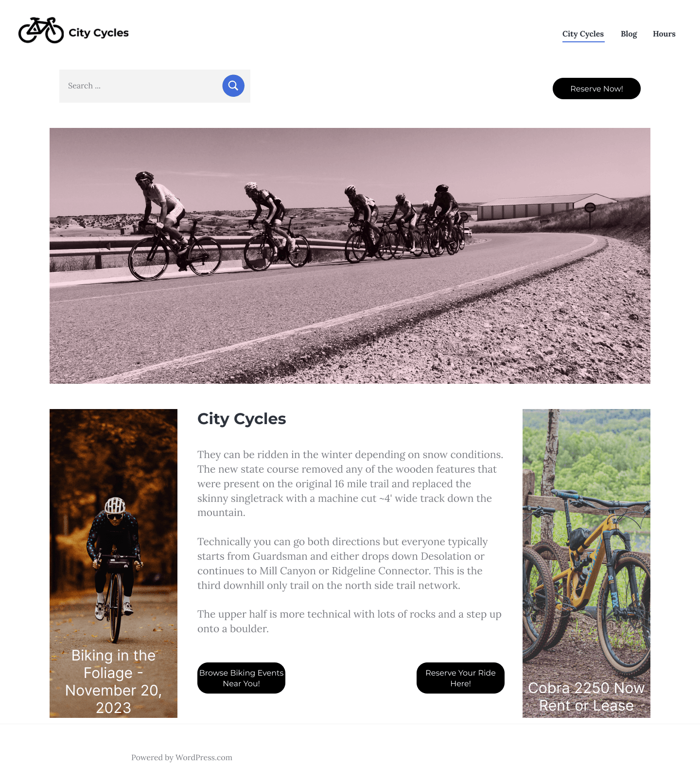Click Biking in the Foliage caption

pos(113,681)
